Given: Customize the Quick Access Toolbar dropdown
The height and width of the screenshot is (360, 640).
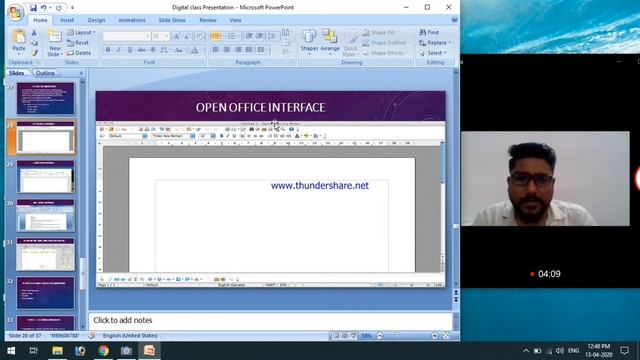Looking at the screenshot, I should (x=72, y=8).
